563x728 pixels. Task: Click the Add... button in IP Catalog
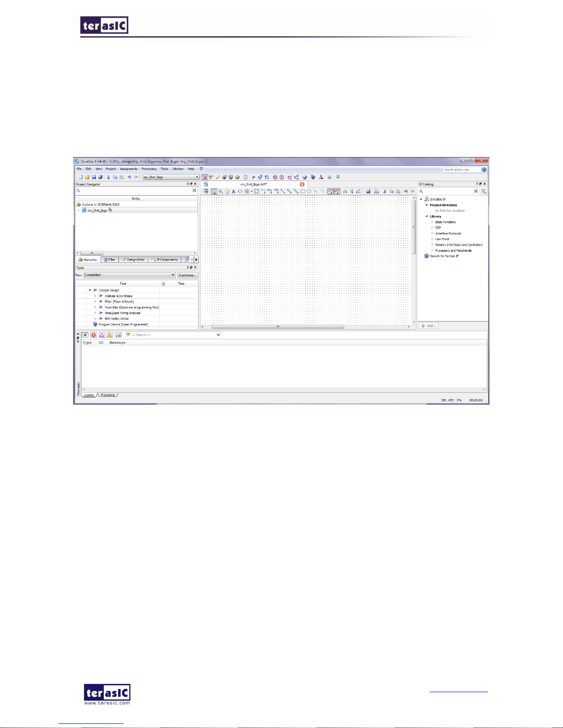click(x=428, y=326)
